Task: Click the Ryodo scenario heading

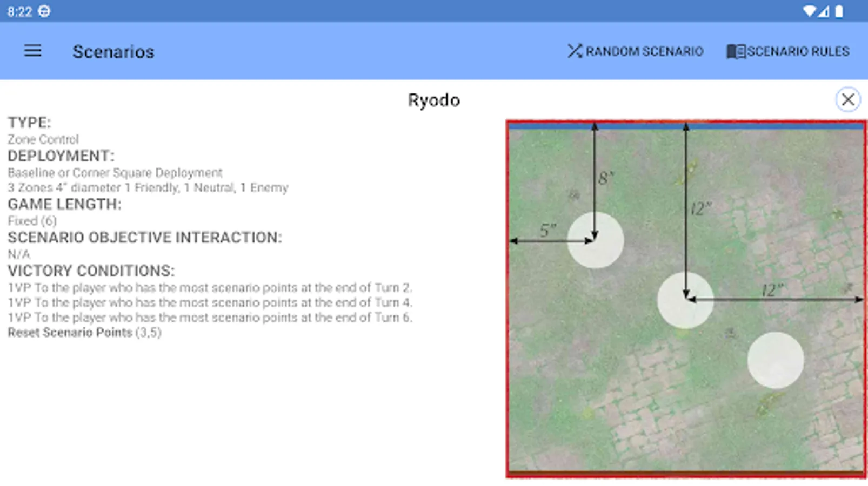Action: [x=433, y=100]
